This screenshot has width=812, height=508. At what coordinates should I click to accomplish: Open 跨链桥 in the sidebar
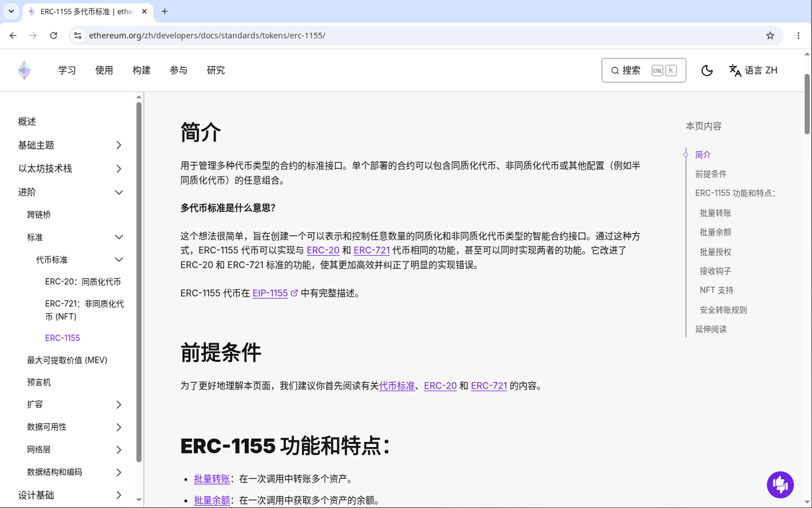click(39, 215)
